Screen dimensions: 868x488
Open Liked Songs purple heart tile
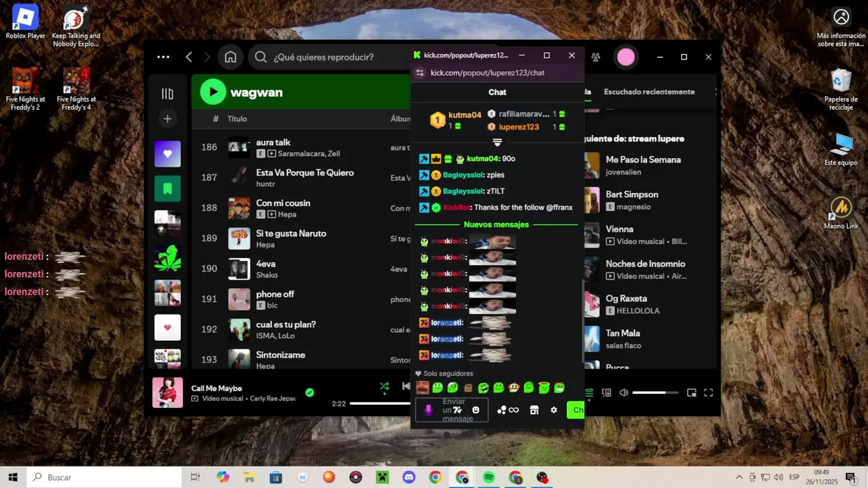(x=167, y=154)
